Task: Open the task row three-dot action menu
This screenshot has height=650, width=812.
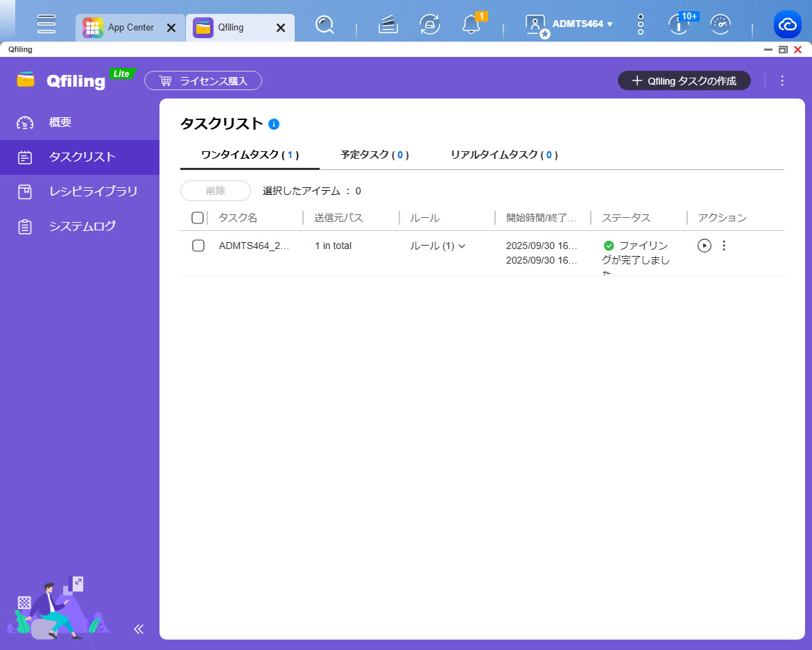Action: coord(724,246)
